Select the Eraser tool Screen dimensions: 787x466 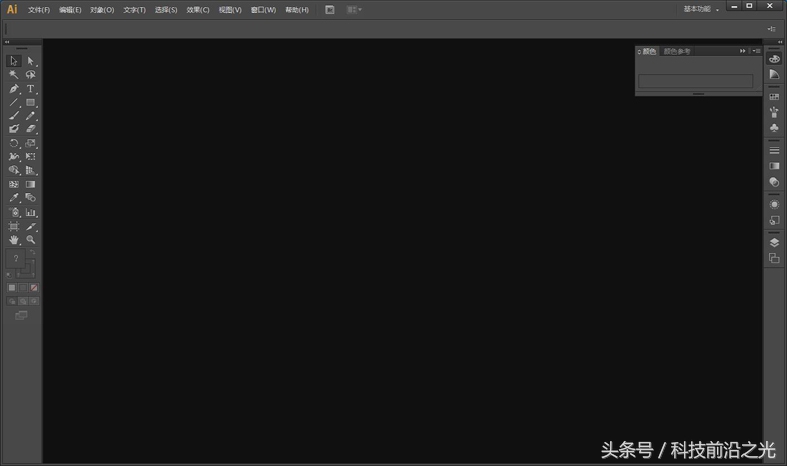[31, 129]
